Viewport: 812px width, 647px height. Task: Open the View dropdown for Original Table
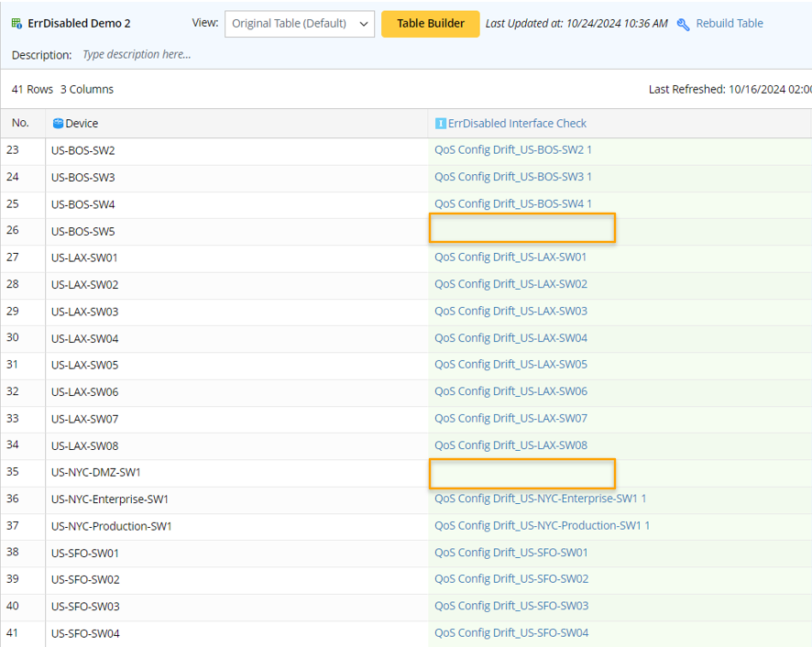(x=299, y=24)
